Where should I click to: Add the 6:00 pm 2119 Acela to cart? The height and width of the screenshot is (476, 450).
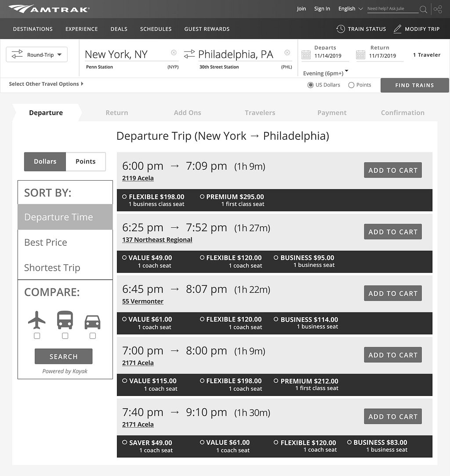coord(393,170)
